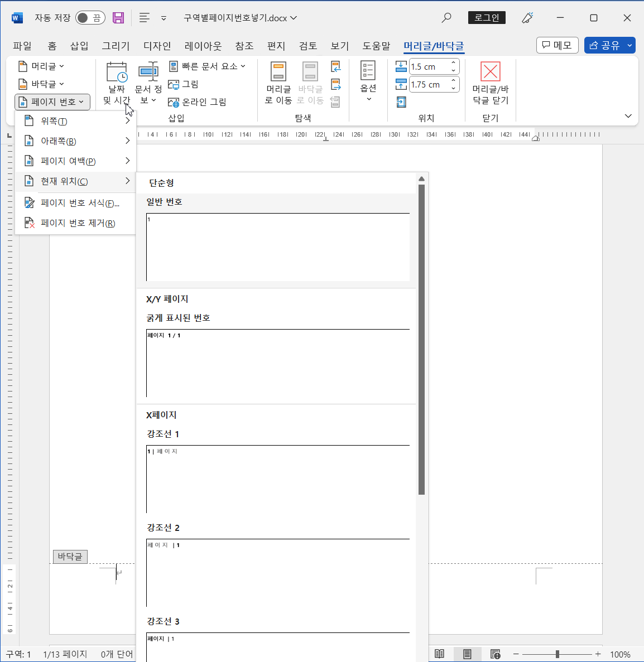Click the text alignment icon in title bar

tap(145, 18)
